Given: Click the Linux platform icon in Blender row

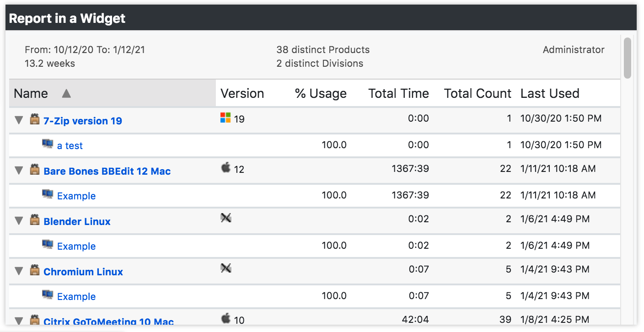Looking at the screenshot, I should (226, 218).
